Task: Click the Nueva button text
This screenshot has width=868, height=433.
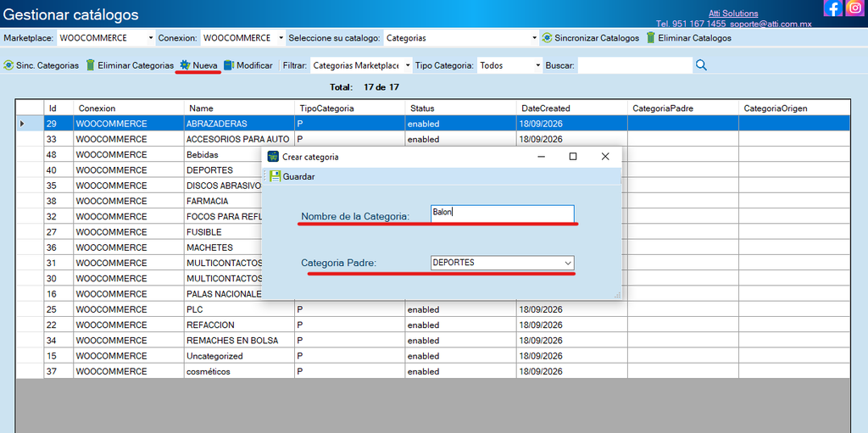Action: [205, 65]
